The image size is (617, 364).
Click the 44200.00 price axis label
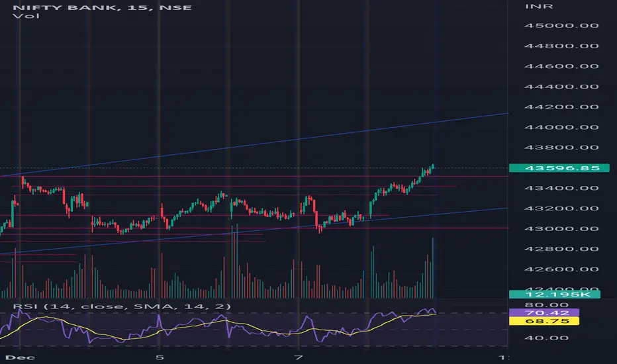[561, 107]
